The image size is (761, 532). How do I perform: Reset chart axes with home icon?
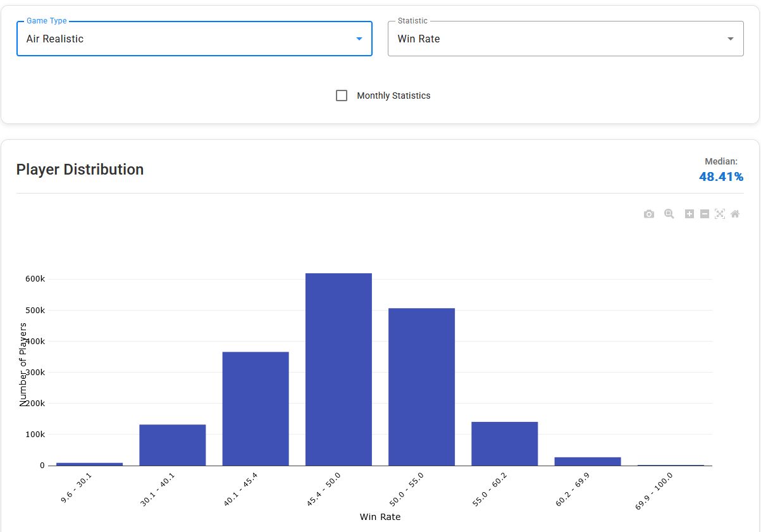[x=735, y=214]
